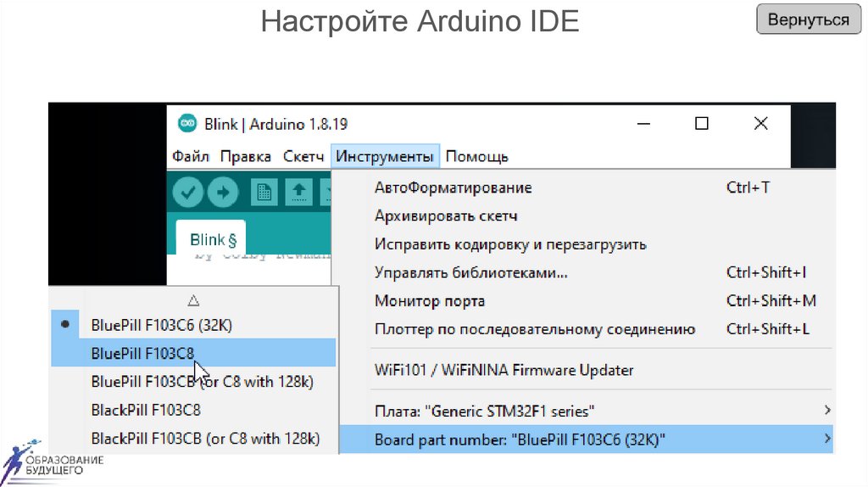Image resolution: width=868 pixels, height=487 pixels.
Task: Click the Verify checkmark icon
Action: (187, 193)
